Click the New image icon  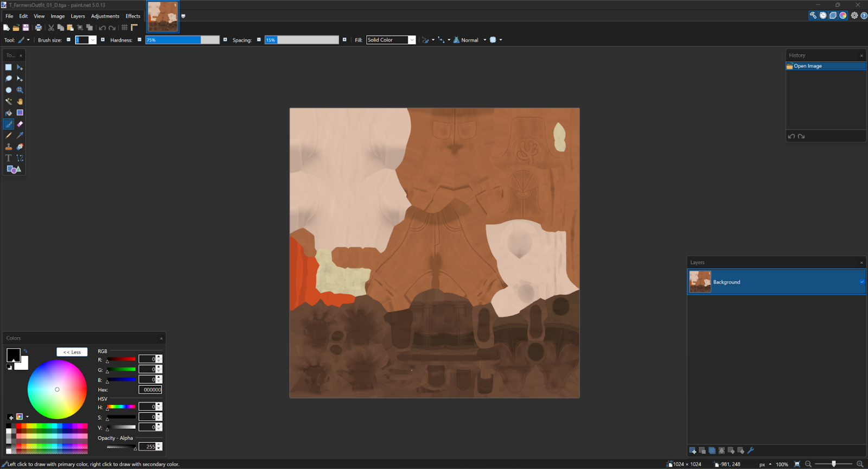7,28
